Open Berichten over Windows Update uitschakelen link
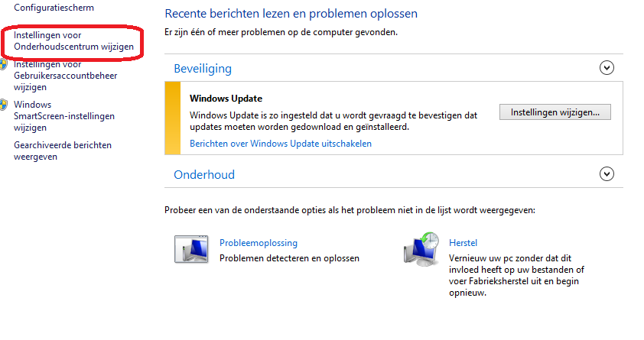The image size is (644, 340). pyautogui.click(x=281, y=144)
